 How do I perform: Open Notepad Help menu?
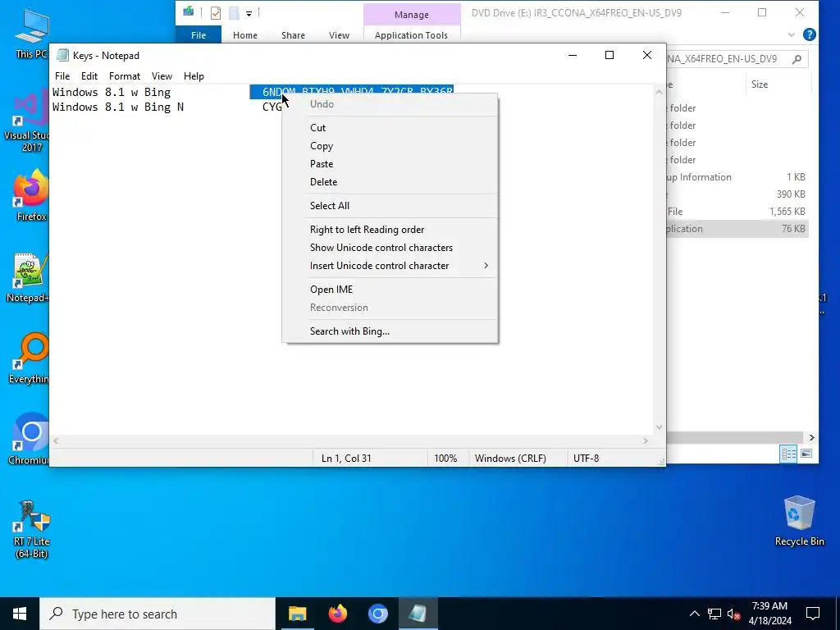[194, 76]
